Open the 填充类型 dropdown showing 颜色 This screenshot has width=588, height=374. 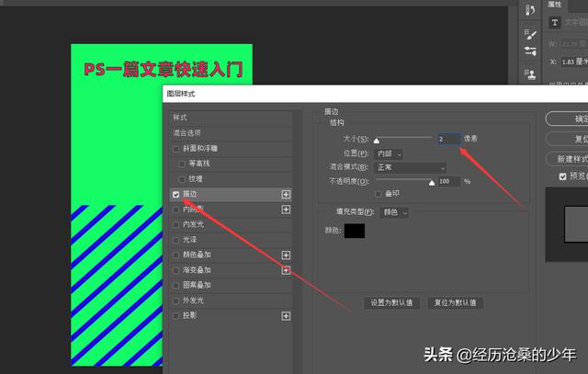pyautogui.click(x=394, y=212)
